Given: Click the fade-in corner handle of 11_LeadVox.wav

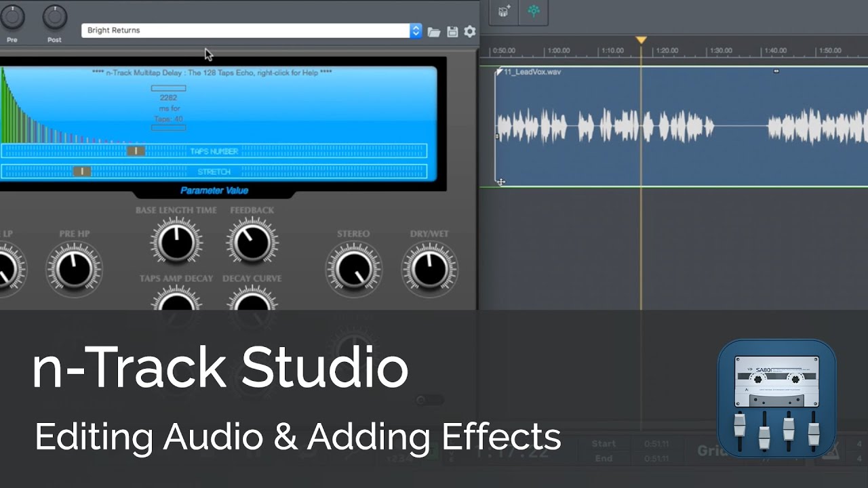Looking at the screenshot, I should click(500, 71).
